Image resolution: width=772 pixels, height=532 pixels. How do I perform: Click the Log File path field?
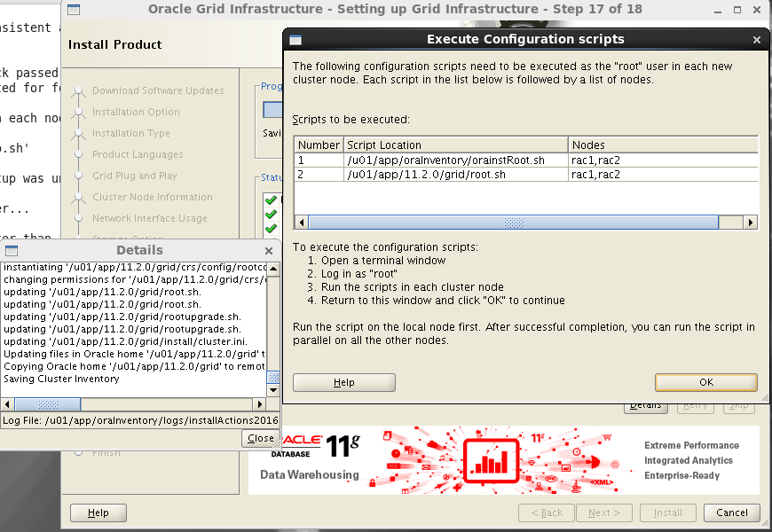point(140,421)
